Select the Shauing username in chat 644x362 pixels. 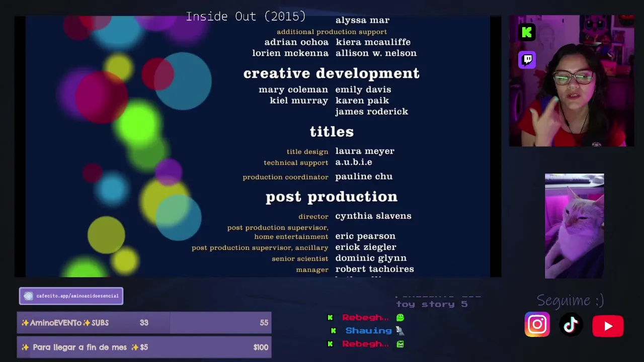coord(368,331)
